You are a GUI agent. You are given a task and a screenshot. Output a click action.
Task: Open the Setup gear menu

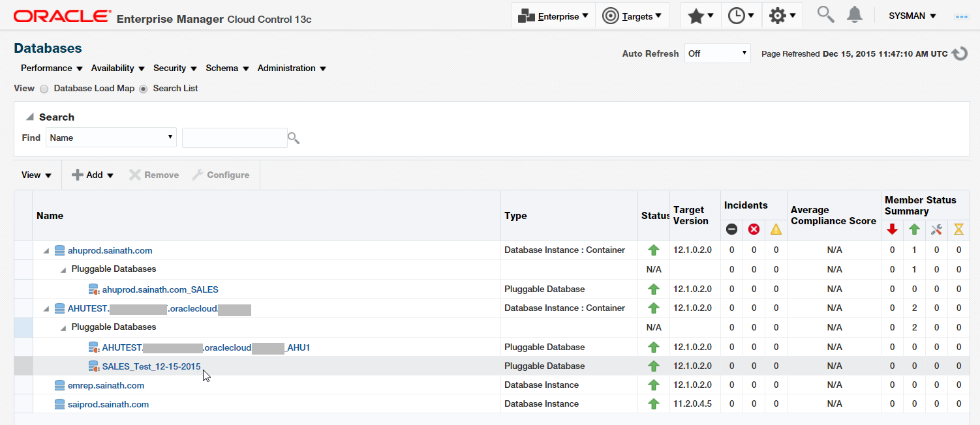[x=782, y=16]
